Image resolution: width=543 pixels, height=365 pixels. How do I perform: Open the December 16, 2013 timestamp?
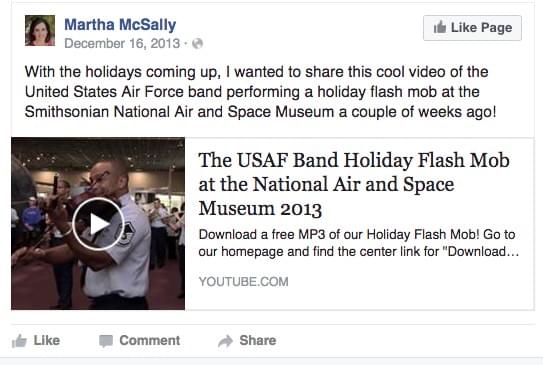point(122,44)
